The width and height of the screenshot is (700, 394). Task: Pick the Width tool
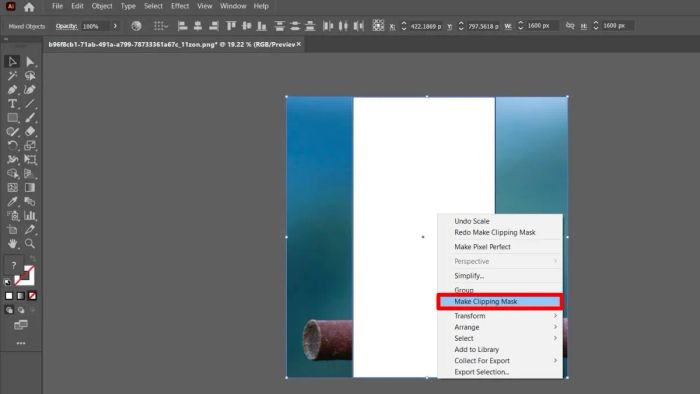12,159
